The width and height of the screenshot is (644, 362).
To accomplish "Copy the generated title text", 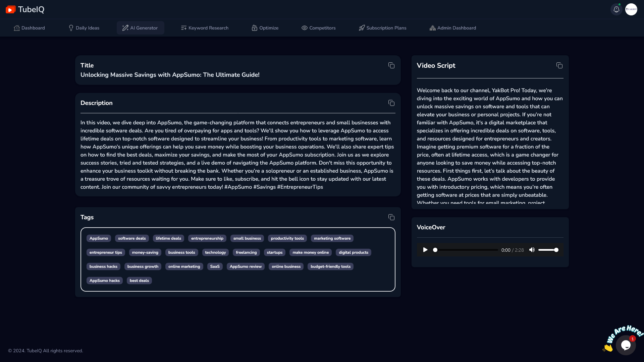I will click(391, 65).
